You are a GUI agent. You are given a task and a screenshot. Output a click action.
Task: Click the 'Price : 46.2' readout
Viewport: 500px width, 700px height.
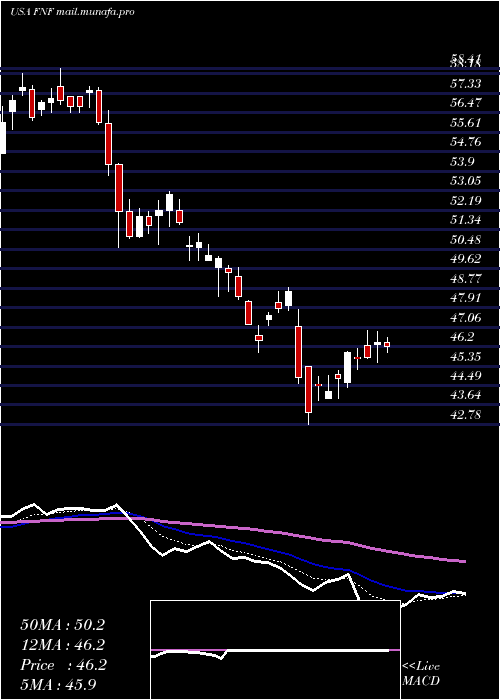click(x=63, y=665)
